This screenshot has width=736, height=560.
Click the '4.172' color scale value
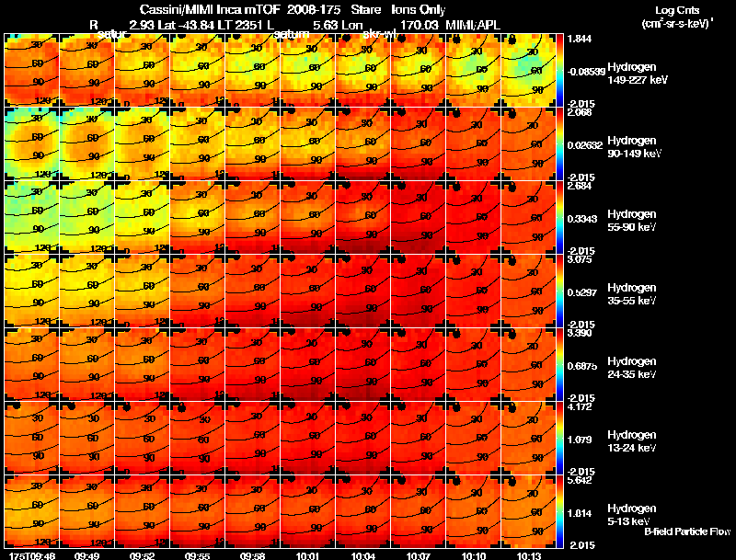pos(580,406)
